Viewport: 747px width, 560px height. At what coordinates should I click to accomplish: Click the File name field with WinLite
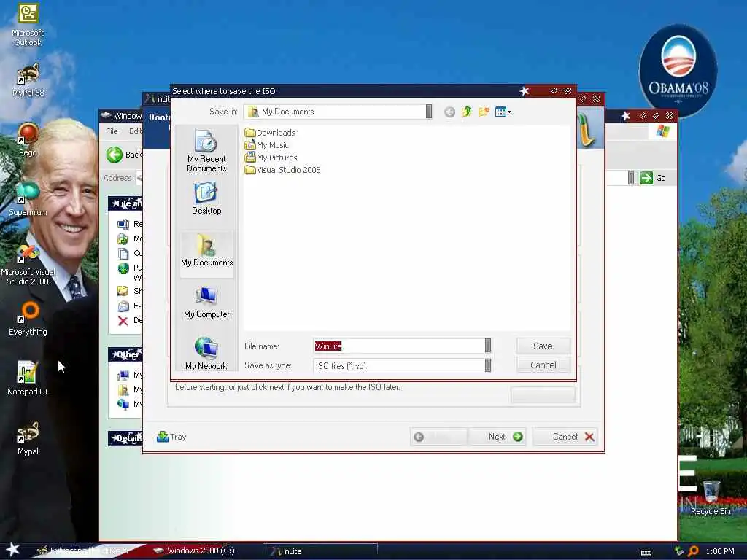coord(399,346)
